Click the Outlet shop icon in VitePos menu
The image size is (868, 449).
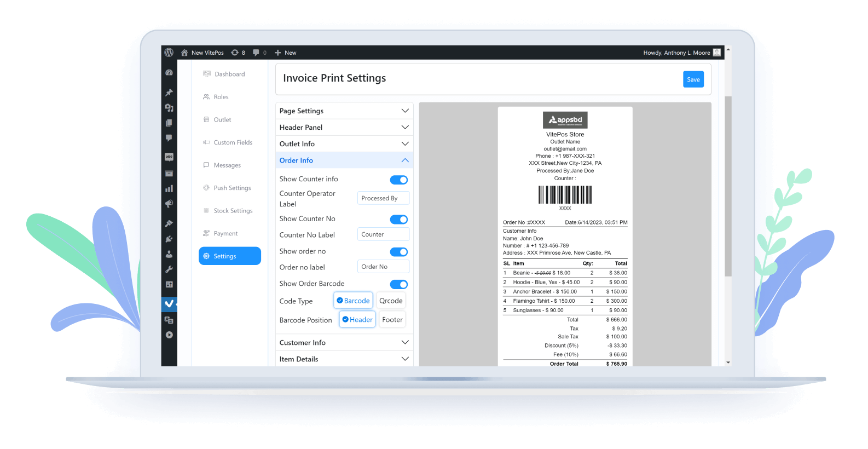point(206,119)
